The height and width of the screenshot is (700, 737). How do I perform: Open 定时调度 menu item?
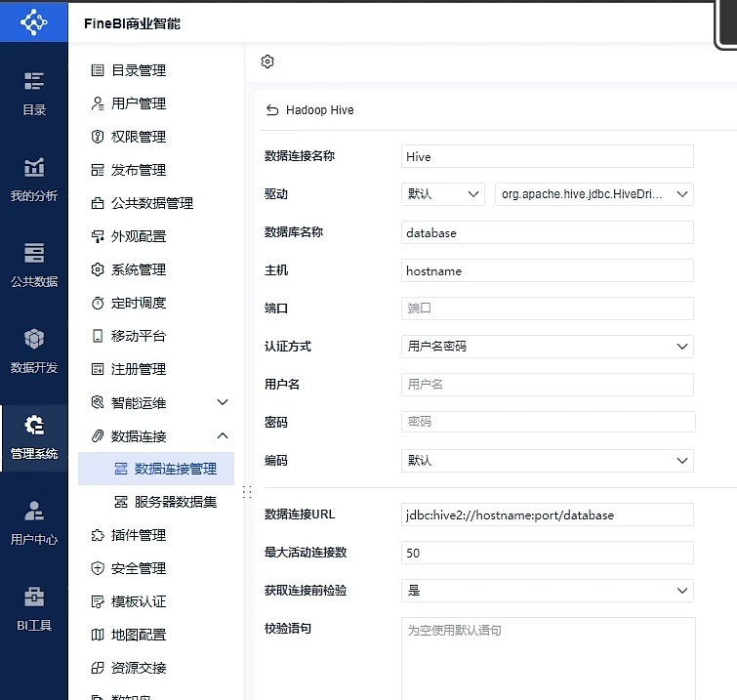(156, 303)
